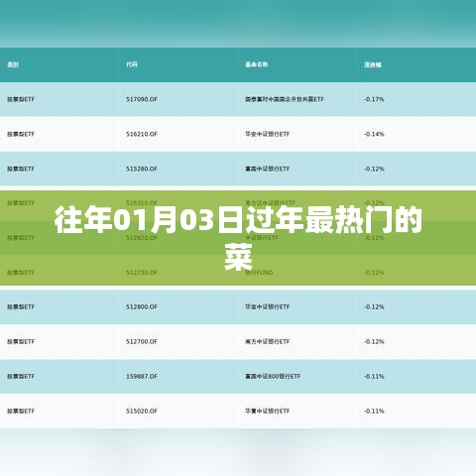Click the 往年01月03日过年最热门的菜 title banner

coord(238,238)
